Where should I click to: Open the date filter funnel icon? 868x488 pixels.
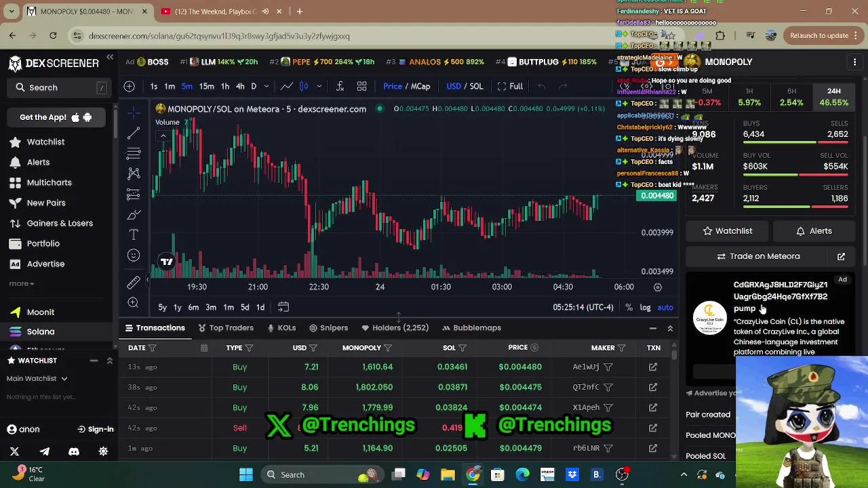tap(153, 348)
